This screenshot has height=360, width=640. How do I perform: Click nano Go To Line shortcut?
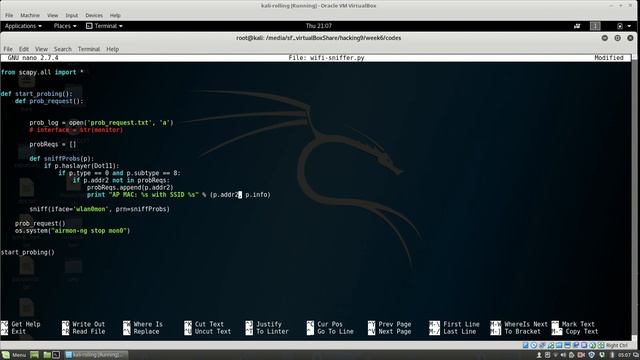tap(330, 331)
